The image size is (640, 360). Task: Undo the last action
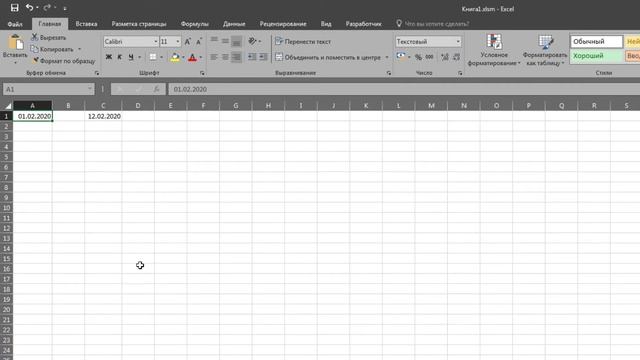pyautogui.click(x=29, y=7)
